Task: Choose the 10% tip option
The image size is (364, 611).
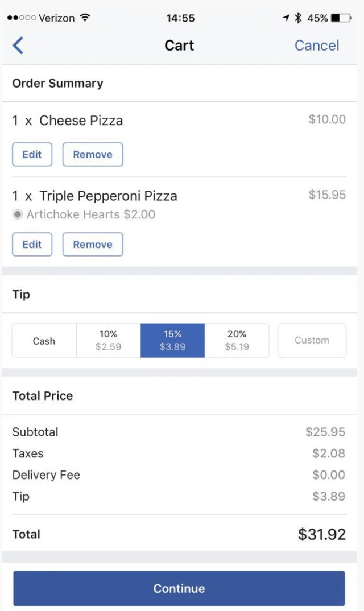Action: click(108, 340)
